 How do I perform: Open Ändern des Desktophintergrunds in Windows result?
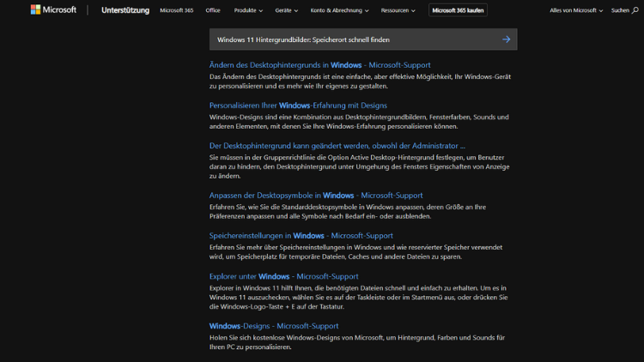(x=320, y=65)
